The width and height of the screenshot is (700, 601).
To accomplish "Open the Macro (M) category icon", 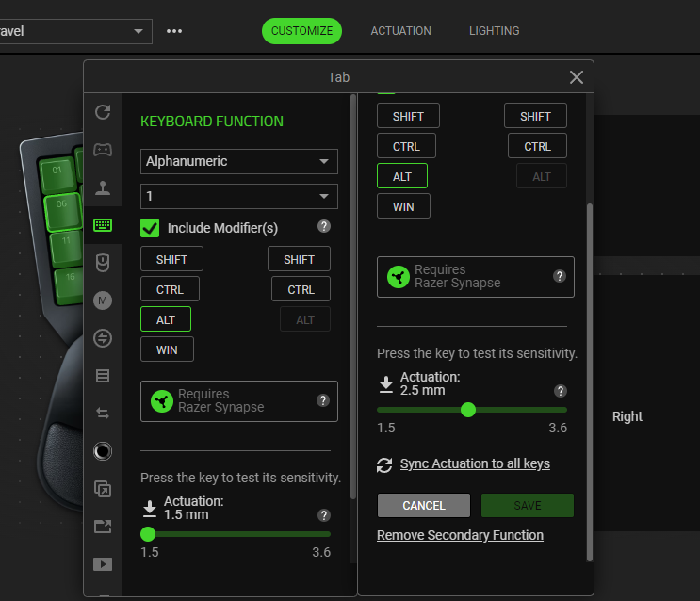I will click(103, 300).
